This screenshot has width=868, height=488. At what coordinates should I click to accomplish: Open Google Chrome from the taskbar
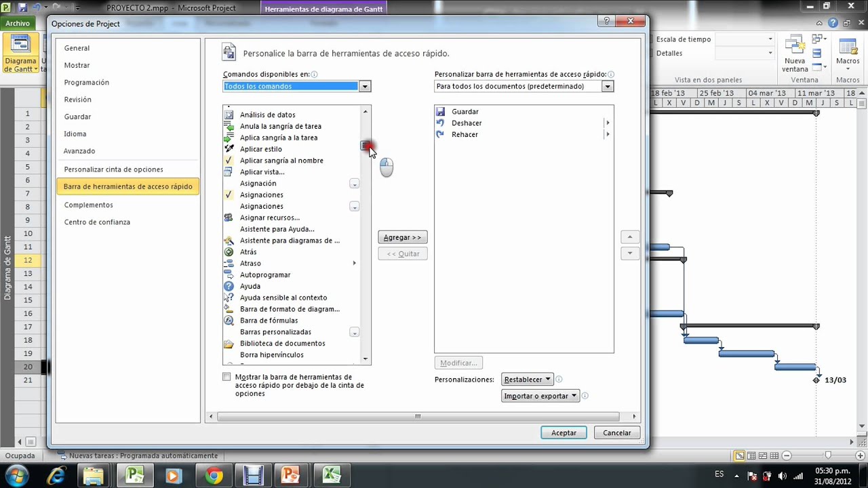tap(214, 475)
